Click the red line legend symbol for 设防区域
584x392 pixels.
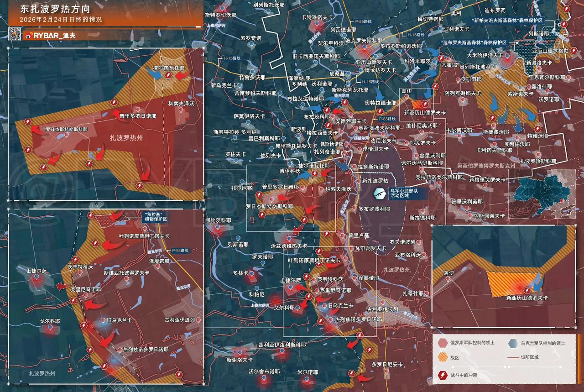(513, 357)
